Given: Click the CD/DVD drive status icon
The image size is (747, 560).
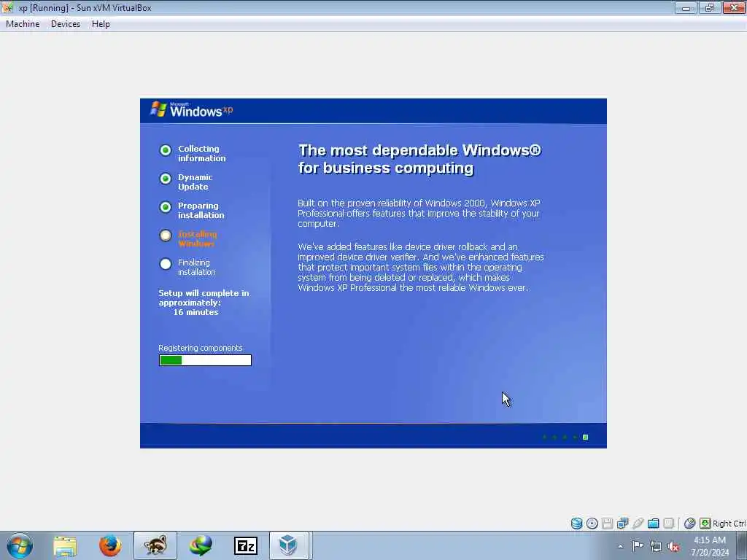Looking at the screenshot, I should point(592,524).
